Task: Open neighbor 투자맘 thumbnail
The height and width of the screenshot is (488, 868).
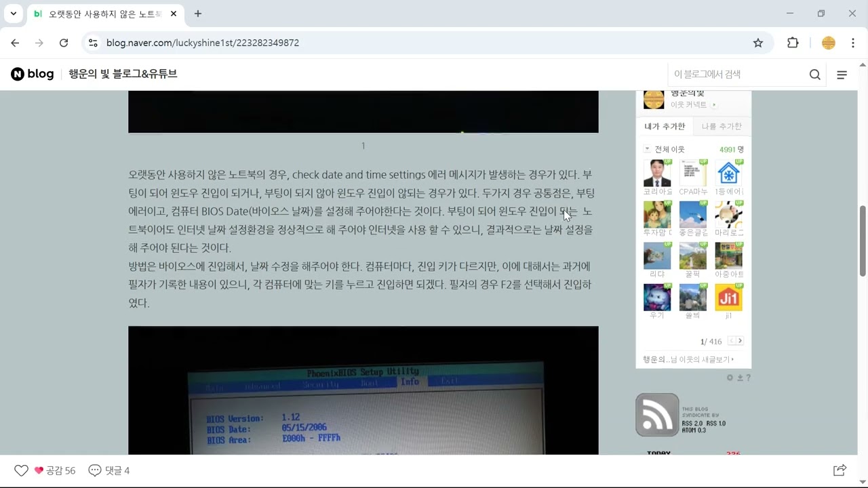Action: tap(657, 215)
